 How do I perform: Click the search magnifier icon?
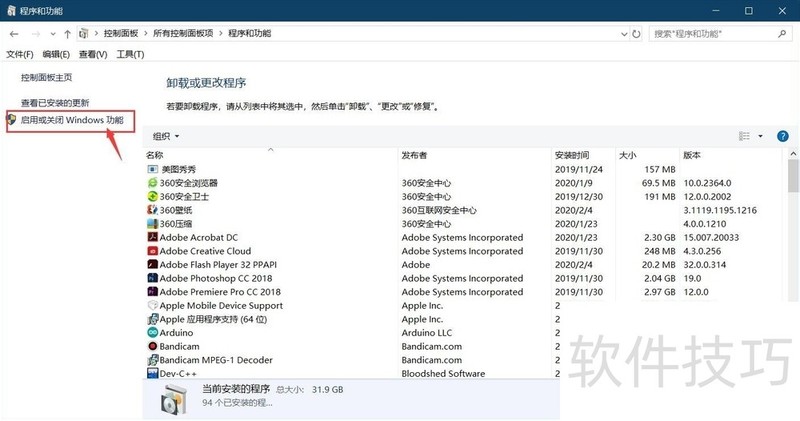782,34
